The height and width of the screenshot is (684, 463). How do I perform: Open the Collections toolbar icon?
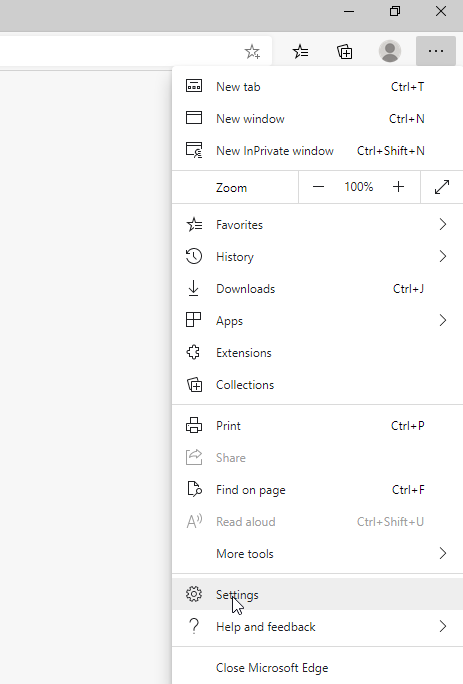(345, 52)
